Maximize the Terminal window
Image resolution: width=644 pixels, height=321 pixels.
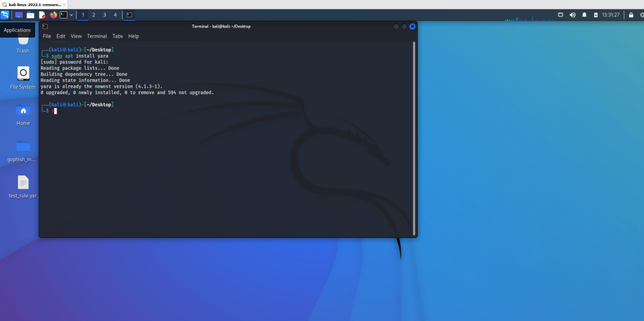404,26
